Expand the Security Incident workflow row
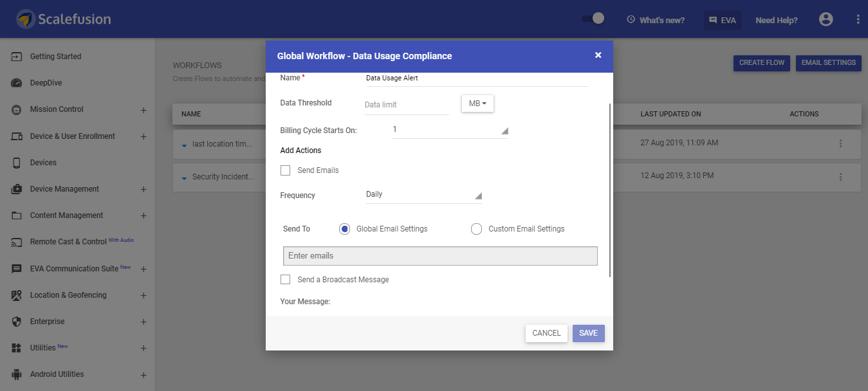 (184, 178)
